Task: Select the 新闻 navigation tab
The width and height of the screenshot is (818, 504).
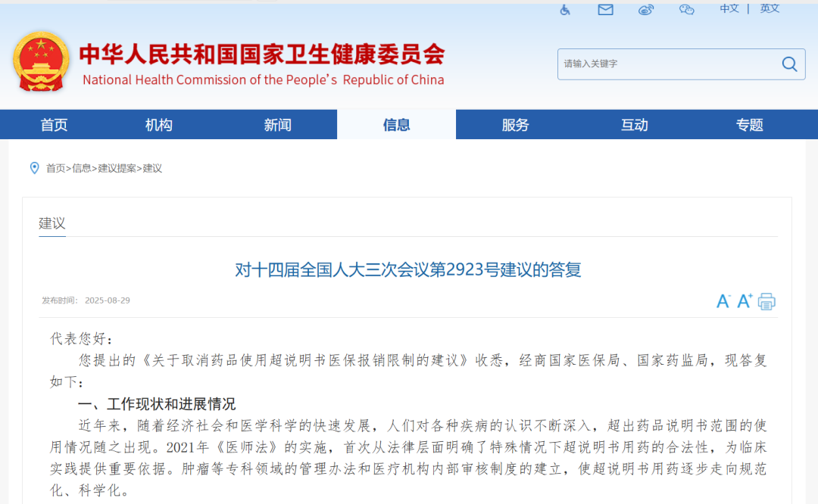Action: (278, 125)
